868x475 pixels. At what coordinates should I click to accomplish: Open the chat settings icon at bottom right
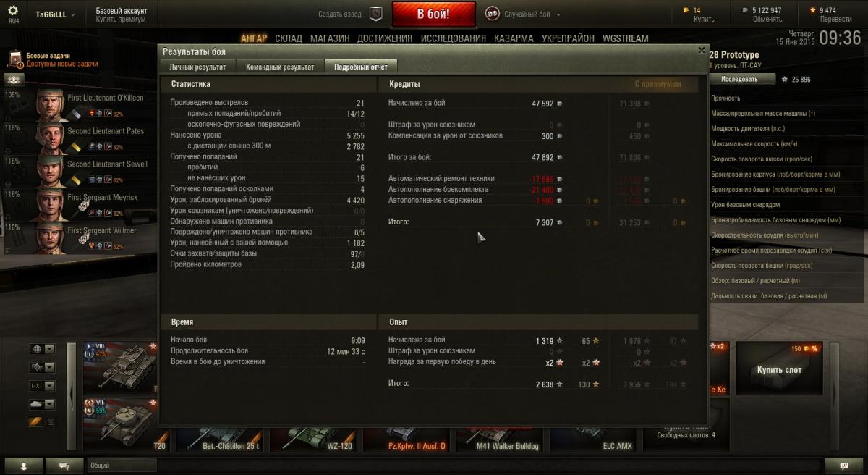point(844,465)
